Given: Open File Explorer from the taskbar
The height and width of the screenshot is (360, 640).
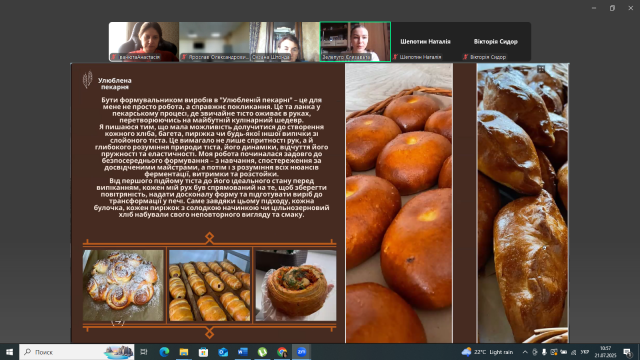Looking at the screenshot, I should coord(184,352).
